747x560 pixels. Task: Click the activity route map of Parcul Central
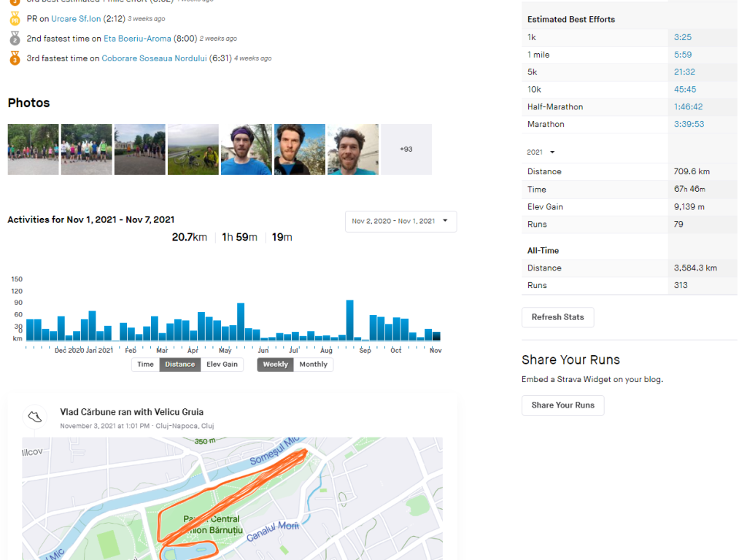[232, 499]
